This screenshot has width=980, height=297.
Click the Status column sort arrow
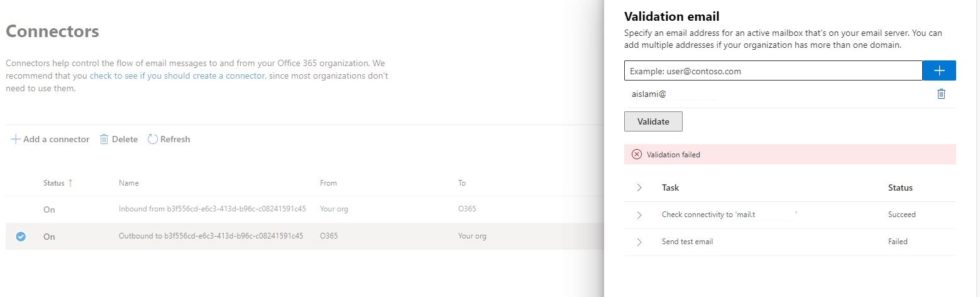coord(70,182)
